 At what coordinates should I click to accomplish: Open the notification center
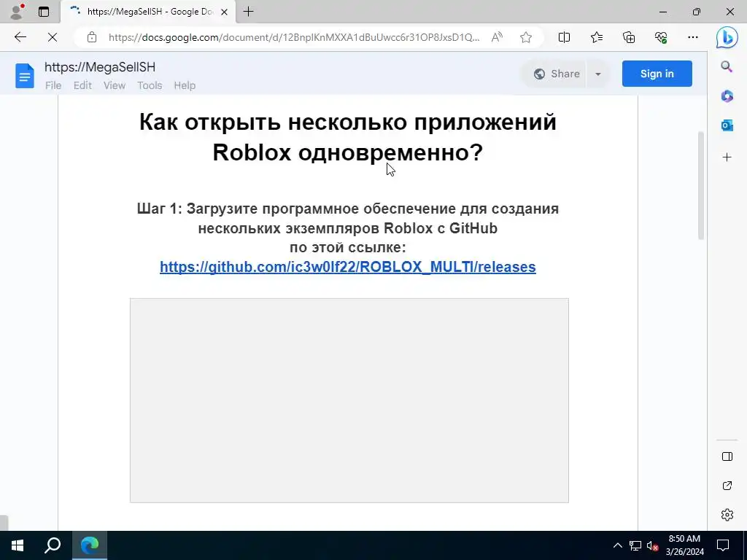point(723,545)
